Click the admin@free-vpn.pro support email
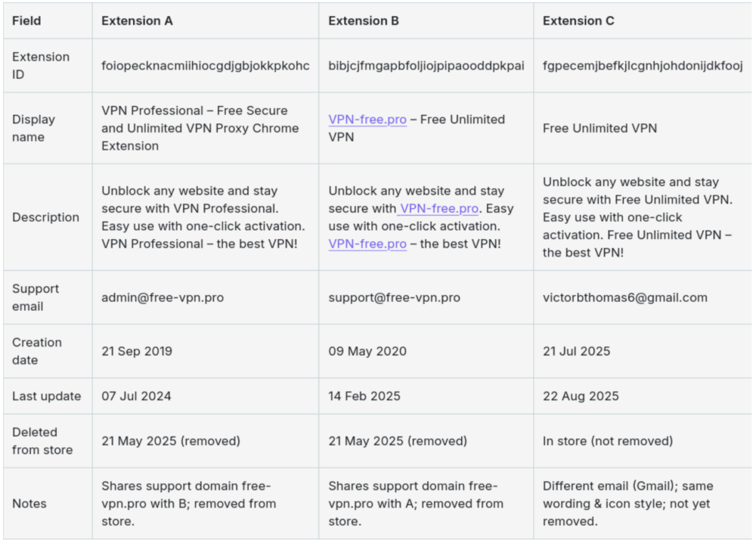Screen dimensions: 756x544 (x=163, y=297)
